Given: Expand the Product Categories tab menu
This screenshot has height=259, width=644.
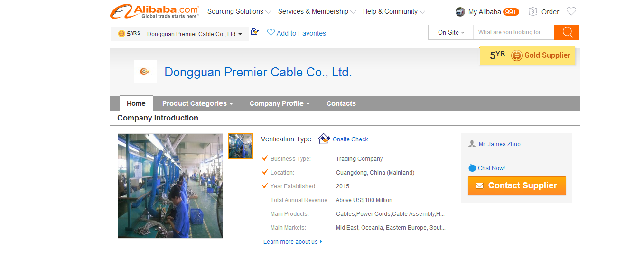Looking at the screenshot, I should (x=197, y=103).
